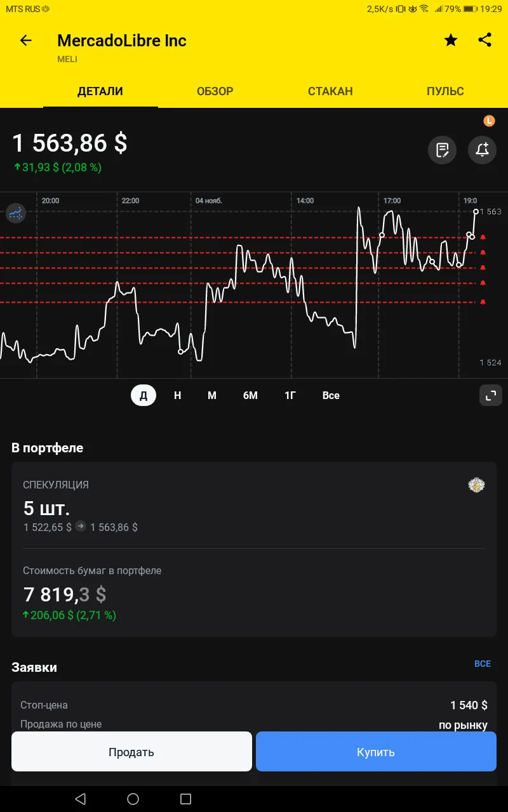Add a price alert bell icon
Screen dimensions: 508x812
click(x=482, y=150)
